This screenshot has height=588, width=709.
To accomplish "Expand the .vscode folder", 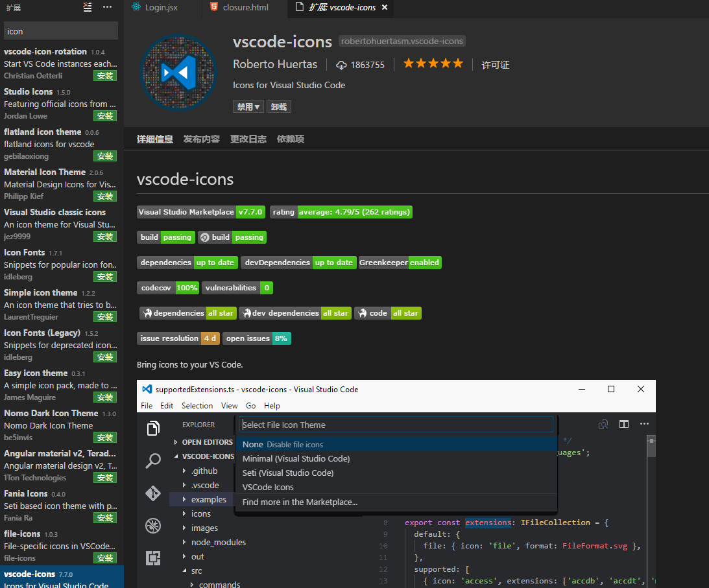I will coord(202,486).
